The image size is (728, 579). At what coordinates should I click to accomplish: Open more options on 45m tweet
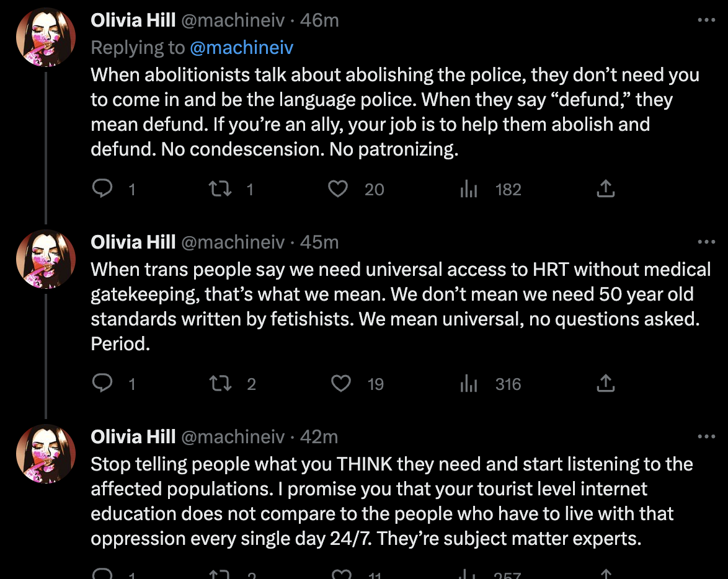706,242
